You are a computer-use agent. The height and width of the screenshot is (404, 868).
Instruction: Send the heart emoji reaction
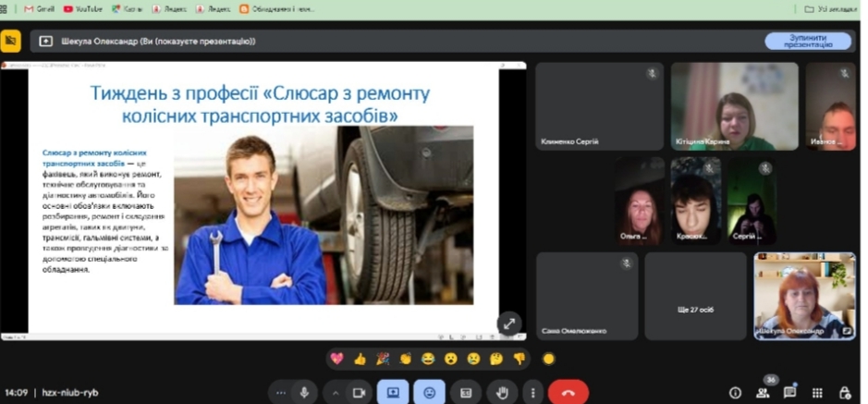point(336,359)
